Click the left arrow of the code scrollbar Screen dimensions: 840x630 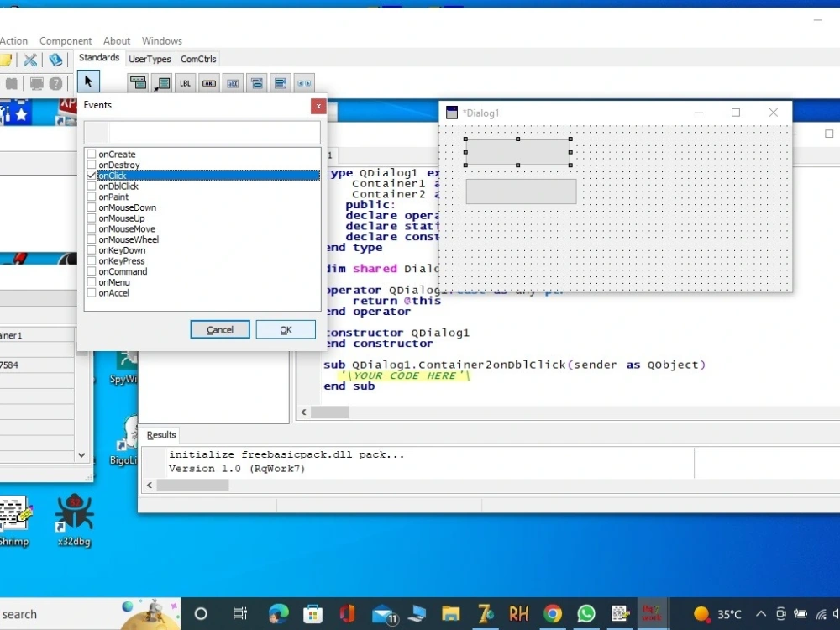point(305,412)
